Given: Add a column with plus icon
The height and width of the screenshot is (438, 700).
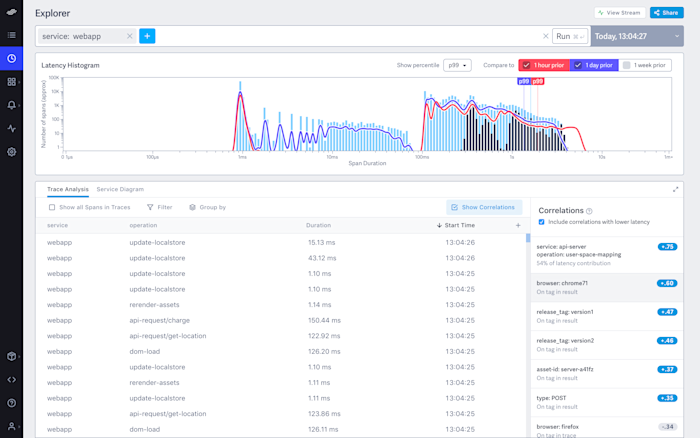Looking at the screenshot, I should coord(518,225).
